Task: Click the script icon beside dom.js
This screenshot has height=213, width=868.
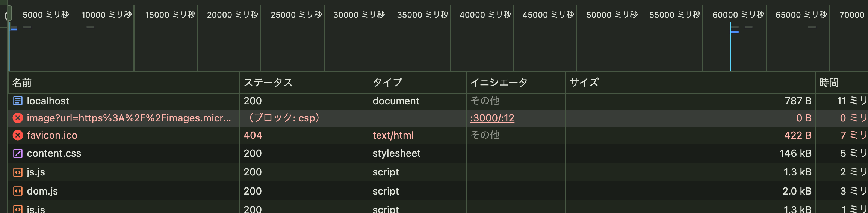Action: click(x=18, y=191)
